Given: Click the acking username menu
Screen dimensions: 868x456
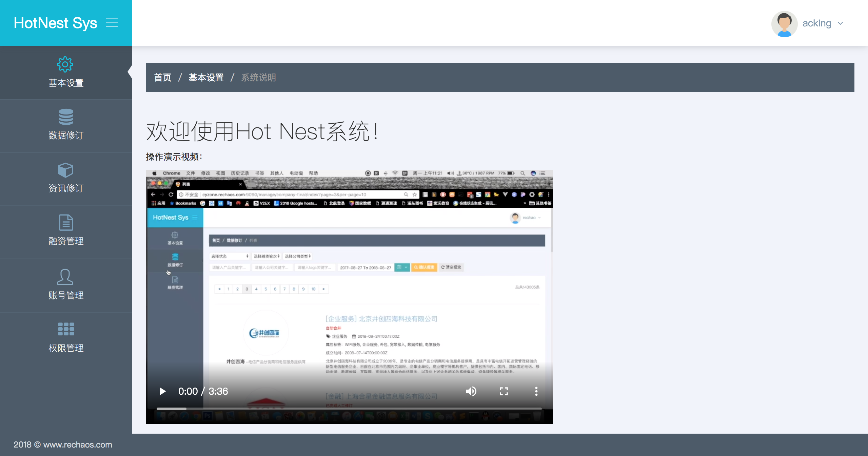Looking at the screenshot, I should pyautogui.click(x=816, y=23).
